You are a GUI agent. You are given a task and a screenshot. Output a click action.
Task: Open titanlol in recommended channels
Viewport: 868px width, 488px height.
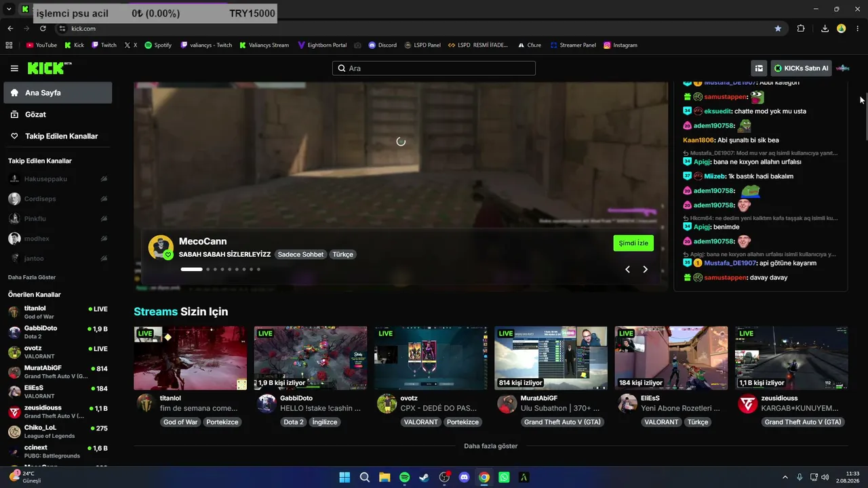58,312
